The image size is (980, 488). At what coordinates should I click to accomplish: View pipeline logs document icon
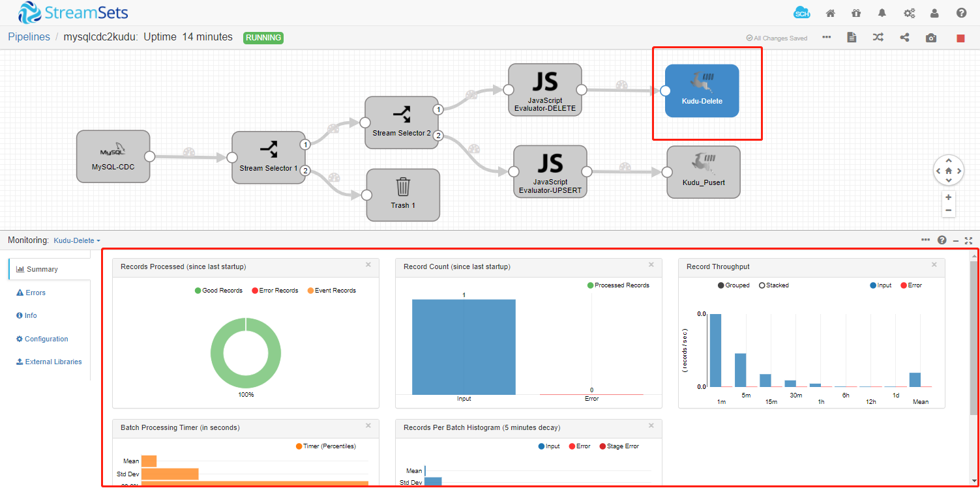852,37
